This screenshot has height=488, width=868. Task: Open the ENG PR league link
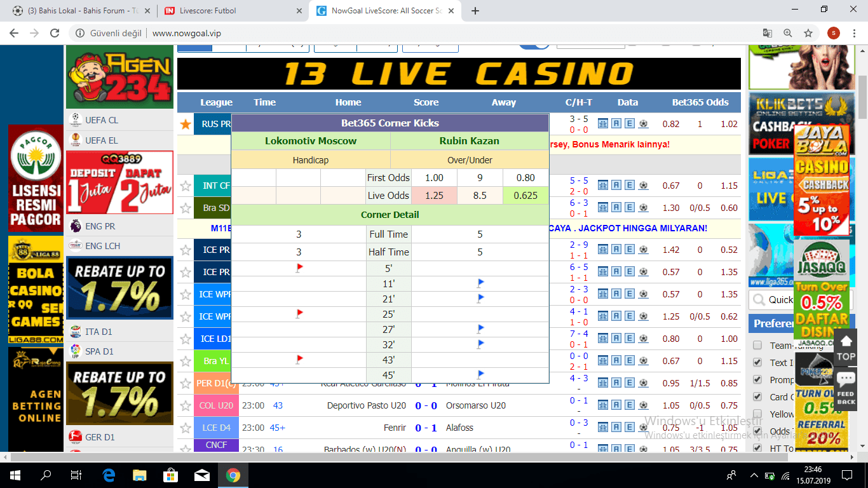[100, 226]
